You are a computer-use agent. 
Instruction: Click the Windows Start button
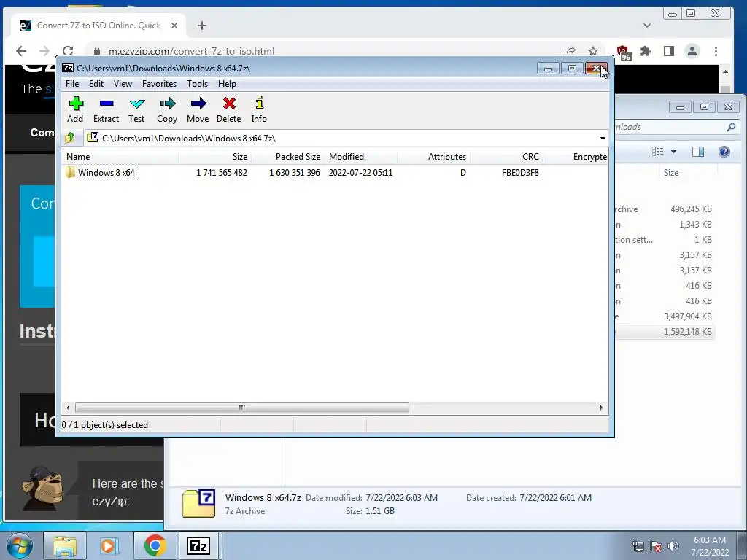click(19, 545)
